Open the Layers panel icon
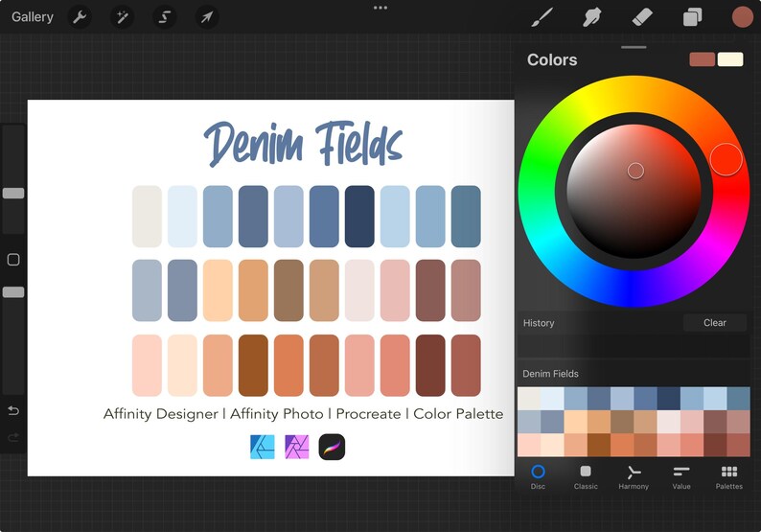Image resolution: width=761 pixels, height=532 pixels. click(x=692, y=17)
